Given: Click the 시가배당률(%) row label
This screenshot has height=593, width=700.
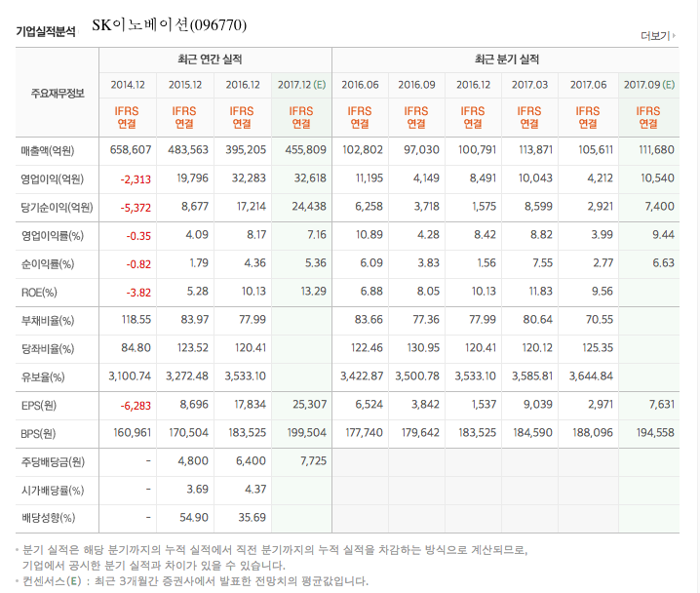Looking at the screenshot, I should 53,491.
